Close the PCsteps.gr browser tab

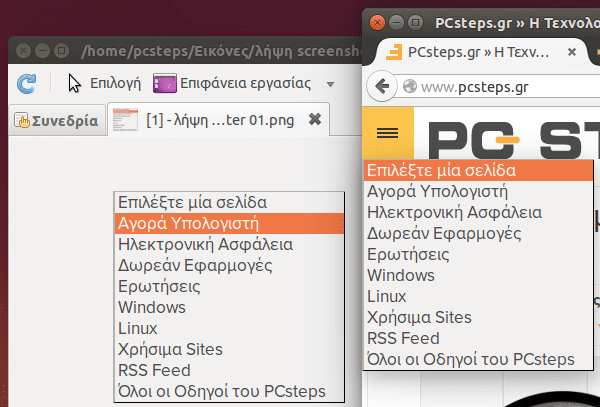[x=572, y=52]
